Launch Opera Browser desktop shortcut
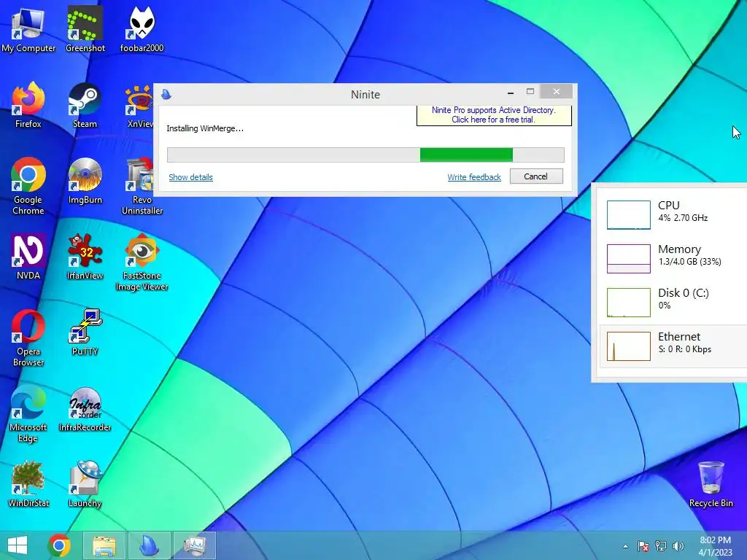 28,338
